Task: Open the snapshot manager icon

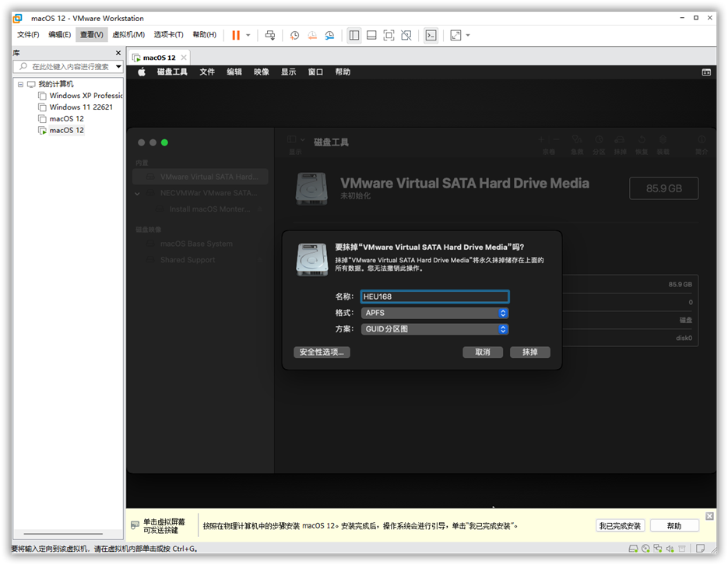Action: (329, 35)
